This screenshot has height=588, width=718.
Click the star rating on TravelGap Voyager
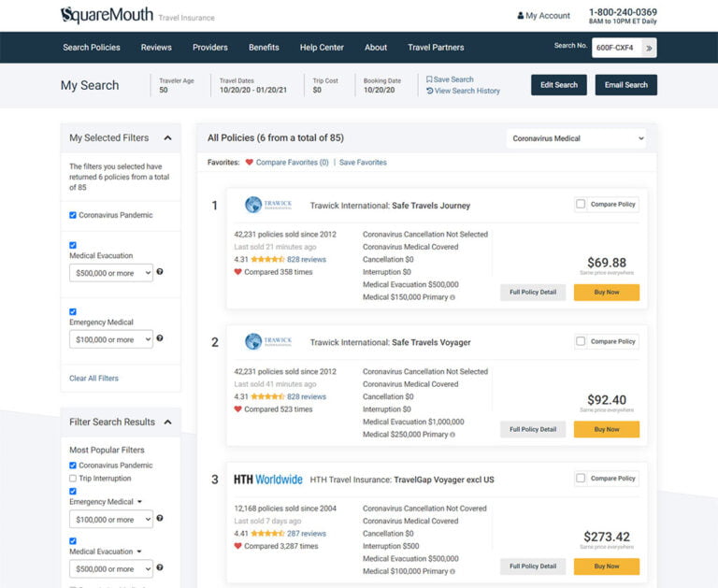pos(268,534)
